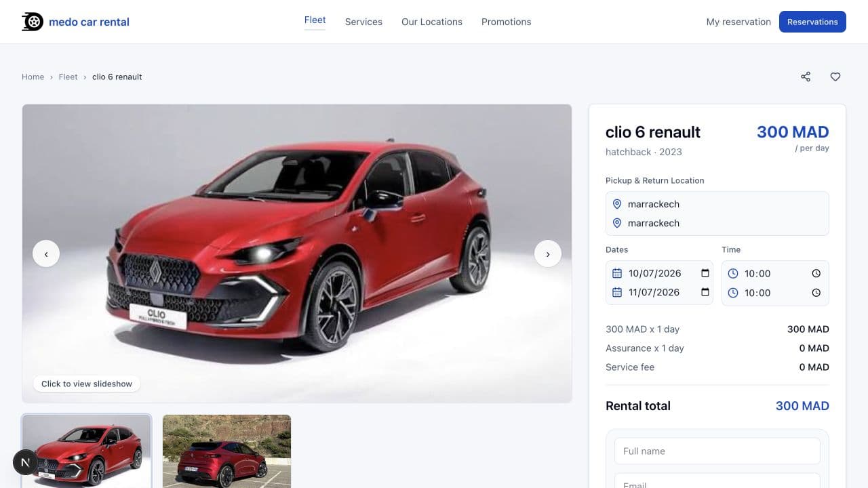868x488 pixels.
Task: Click the Full name input field
Action: point(717,451)
